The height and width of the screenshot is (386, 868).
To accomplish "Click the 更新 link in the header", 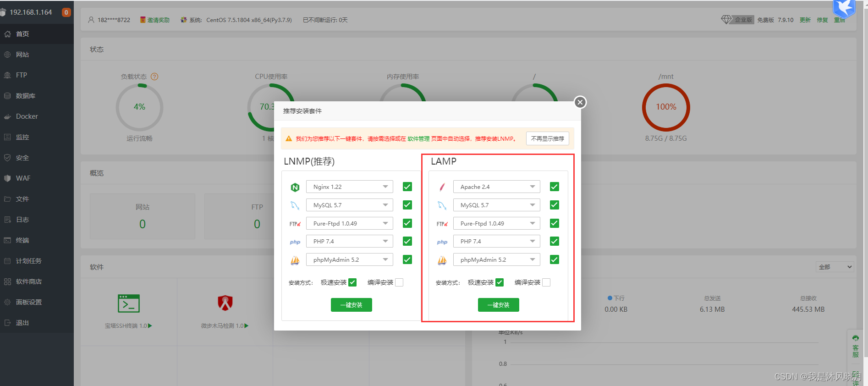I will click(805, 20).
